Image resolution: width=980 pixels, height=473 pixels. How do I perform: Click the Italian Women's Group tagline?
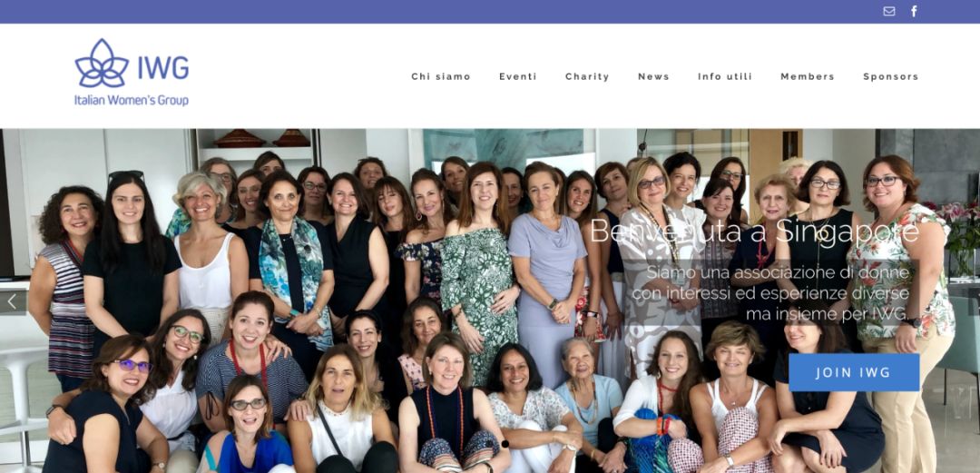coord(132,100)
